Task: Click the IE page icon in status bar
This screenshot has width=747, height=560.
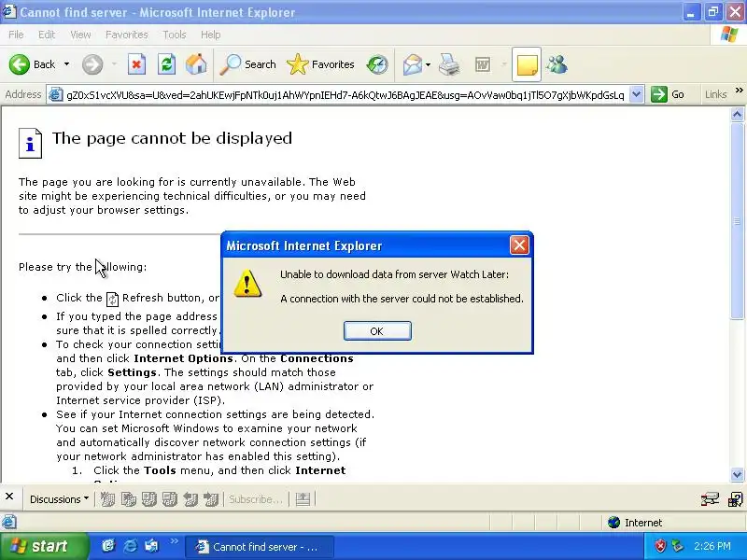Action: point(9,522)
